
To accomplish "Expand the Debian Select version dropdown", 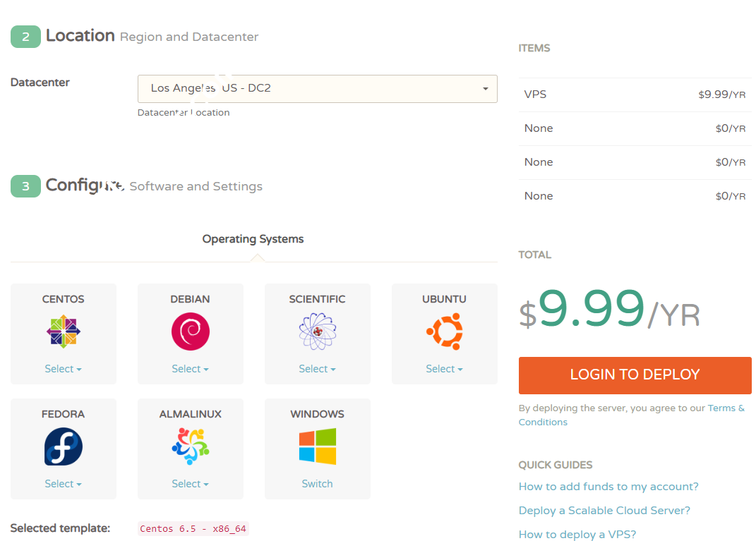I will [191, 369].
